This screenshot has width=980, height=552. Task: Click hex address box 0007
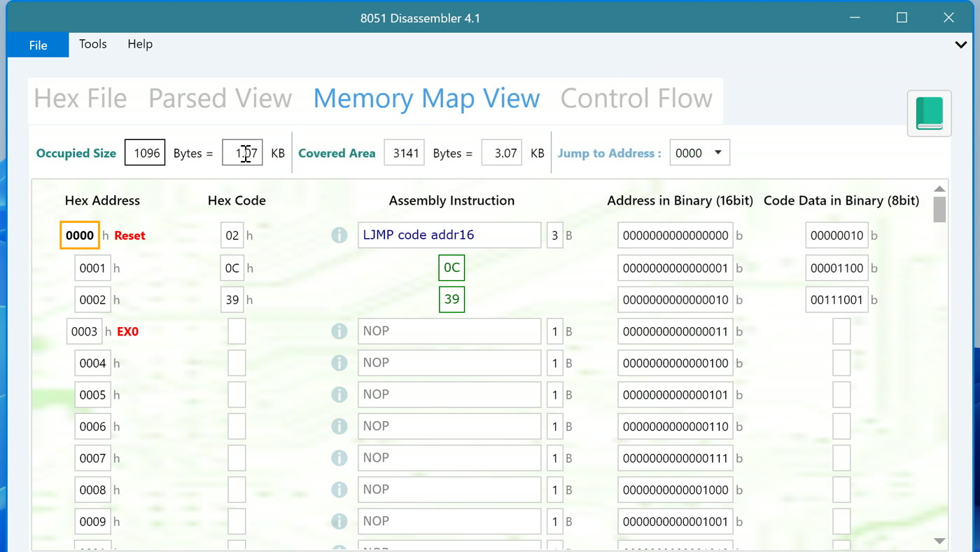pos(92,458)
